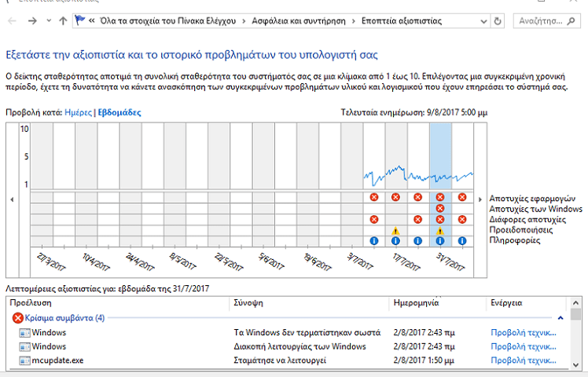Collapse the Κρίσιμα συμβάντα group

pos(560,318)
